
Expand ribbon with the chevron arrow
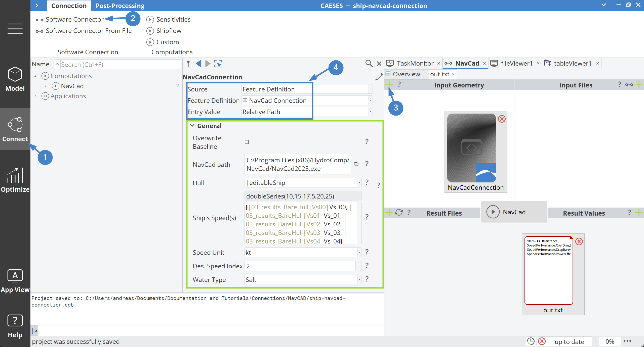[x=37, y=5]
